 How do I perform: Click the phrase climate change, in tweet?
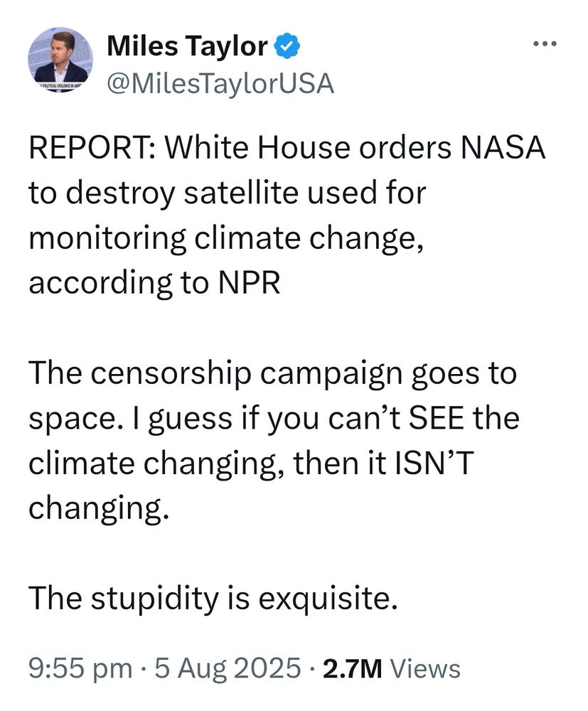click(309, 237)
